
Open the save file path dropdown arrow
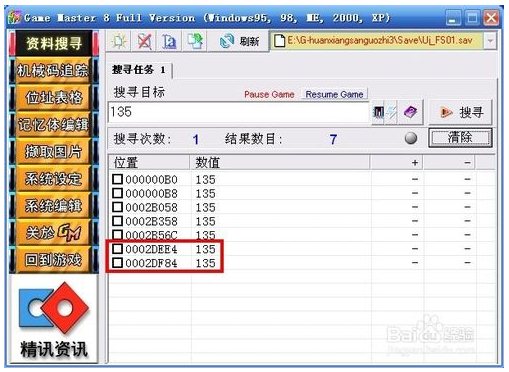[x=490, y=41]
